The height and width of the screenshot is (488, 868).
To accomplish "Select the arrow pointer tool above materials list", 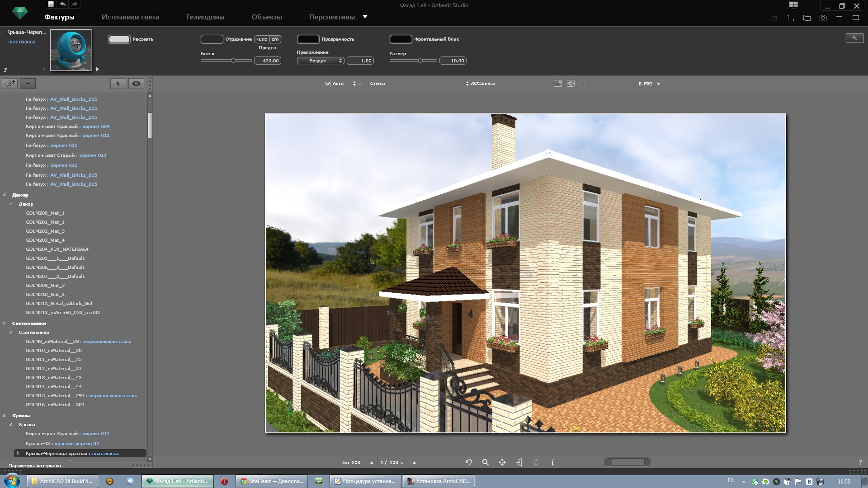I will (x=118, y=84).
